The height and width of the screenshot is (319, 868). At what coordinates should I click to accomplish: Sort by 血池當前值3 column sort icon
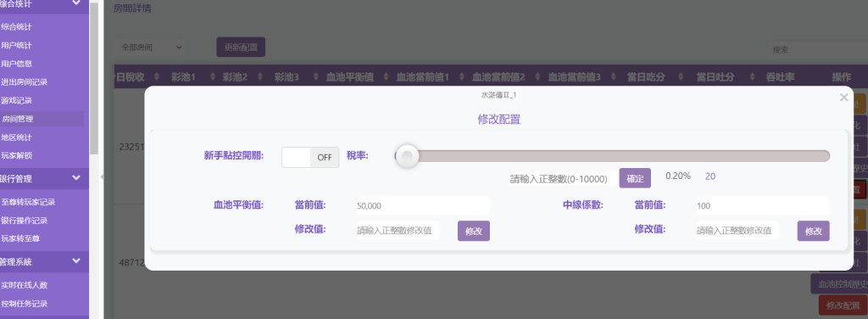(614, 77)
